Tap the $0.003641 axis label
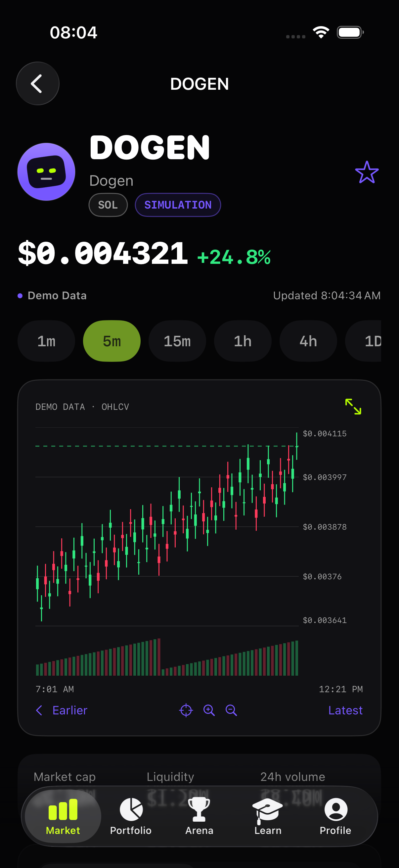This screenshot has width=399, height=868. [x=325, y=620]
